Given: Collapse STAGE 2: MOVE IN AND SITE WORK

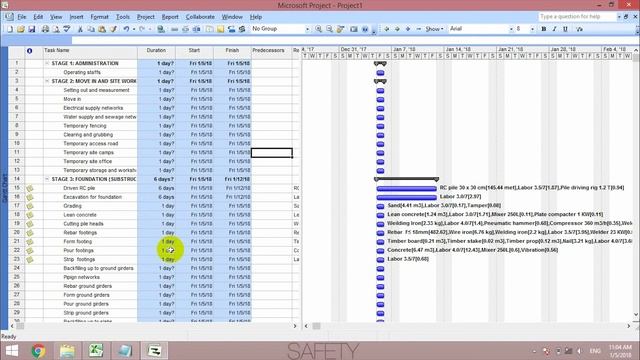Looking at the screenshot, I should [47, 81].
